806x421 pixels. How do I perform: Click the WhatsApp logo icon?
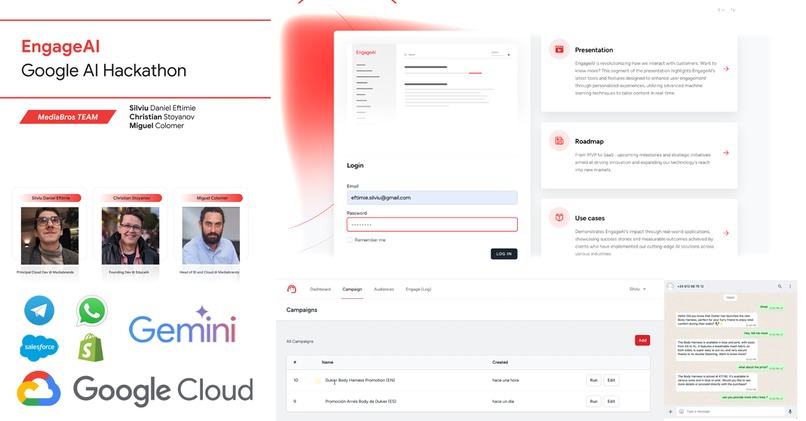pyautogui.click(x=91, y=310)
